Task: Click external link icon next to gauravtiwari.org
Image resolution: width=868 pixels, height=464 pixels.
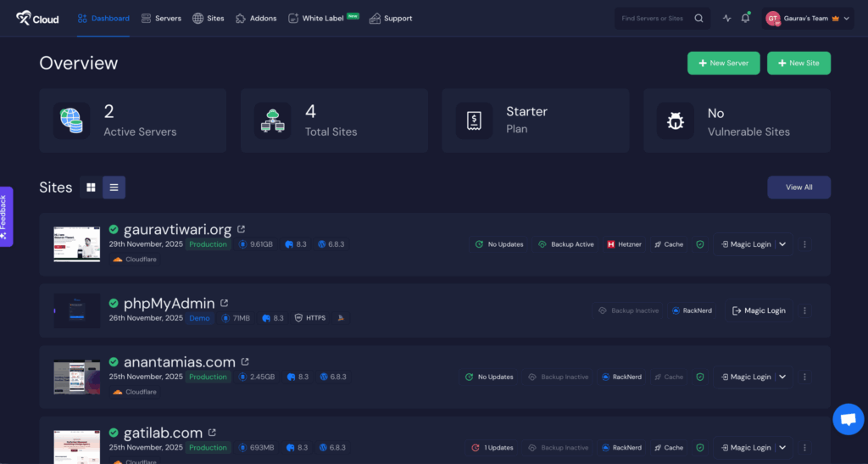Action: (x=242, y=229)
